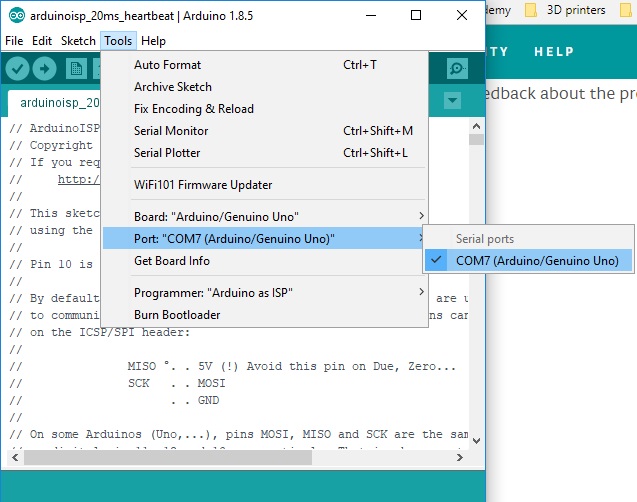Image resolution: width=637 pixels, height=502 pixels.
Task: Choose Auto Format from Tools menu
Action: [x=264, y=65]
